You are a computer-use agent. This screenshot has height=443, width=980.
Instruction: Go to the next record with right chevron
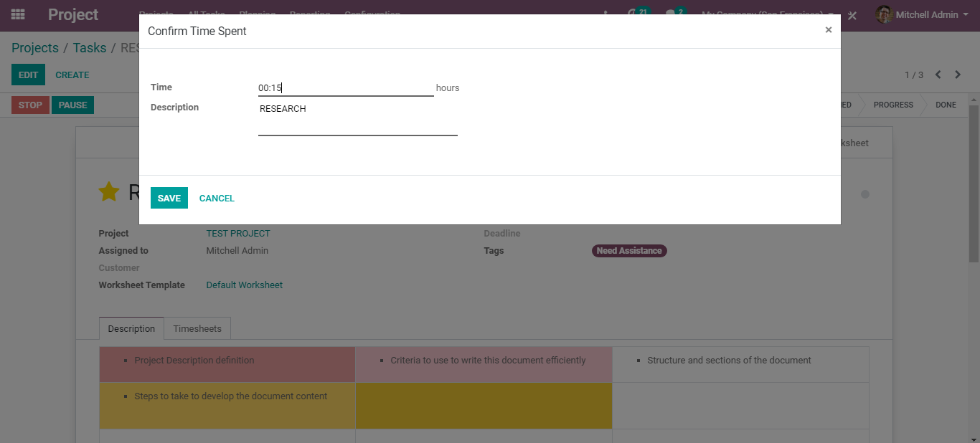click(x=958, y=75)
